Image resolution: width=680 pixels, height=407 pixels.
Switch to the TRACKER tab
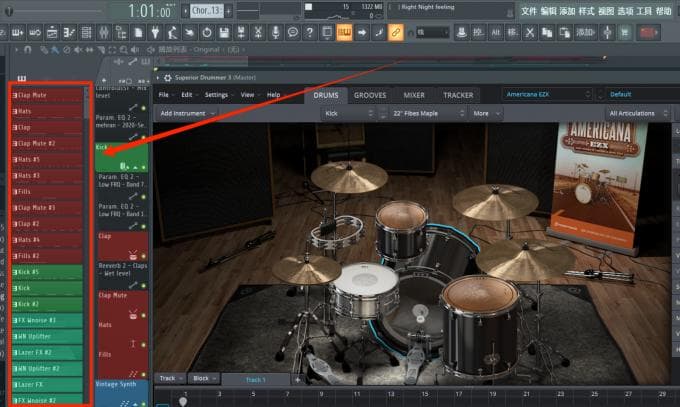(x=458, y=95)
